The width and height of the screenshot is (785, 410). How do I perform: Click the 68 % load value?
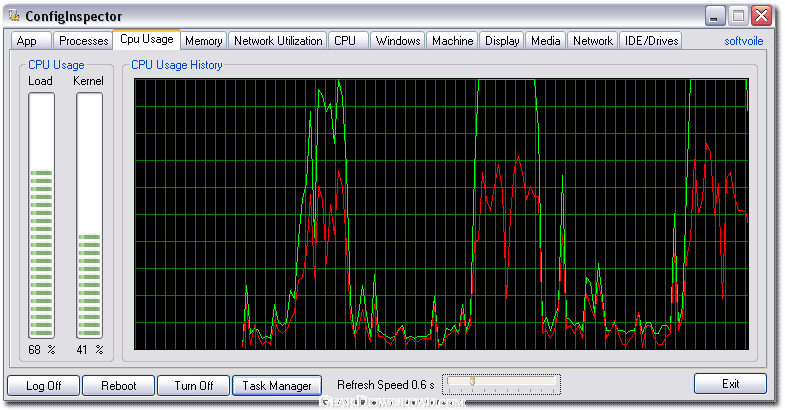click(x=42, y=349)
